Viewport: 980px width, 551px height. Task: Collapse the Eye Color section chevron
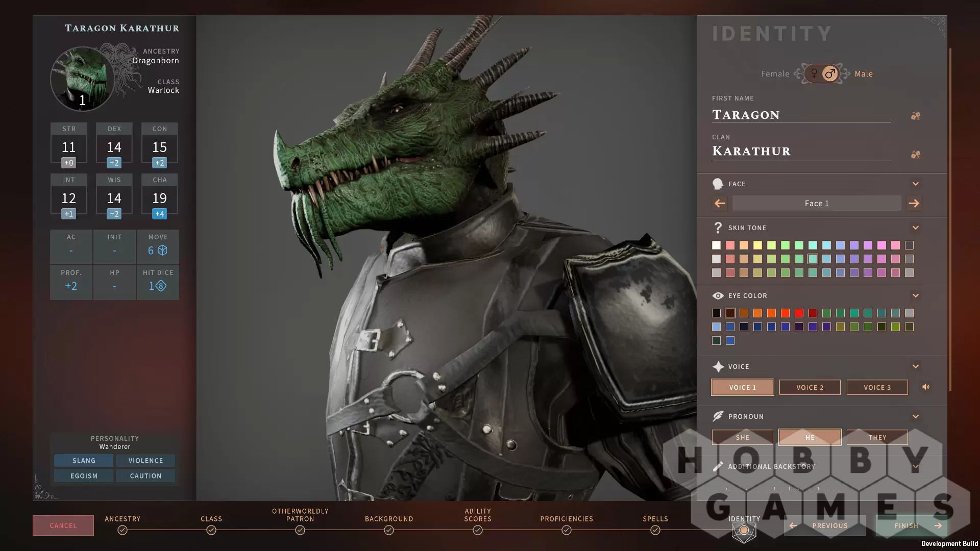point(915,295)
